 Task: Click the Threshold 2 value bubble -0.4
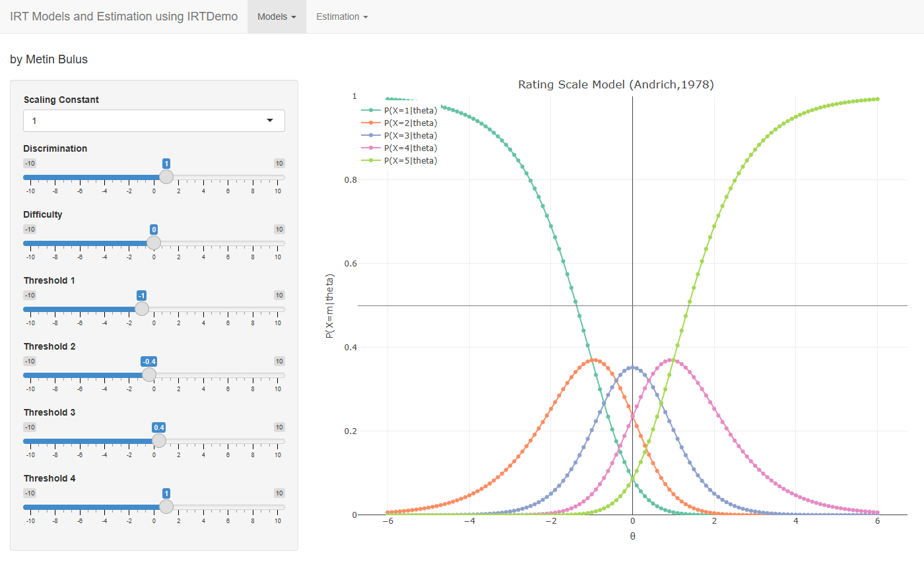[x=149, y=361]
